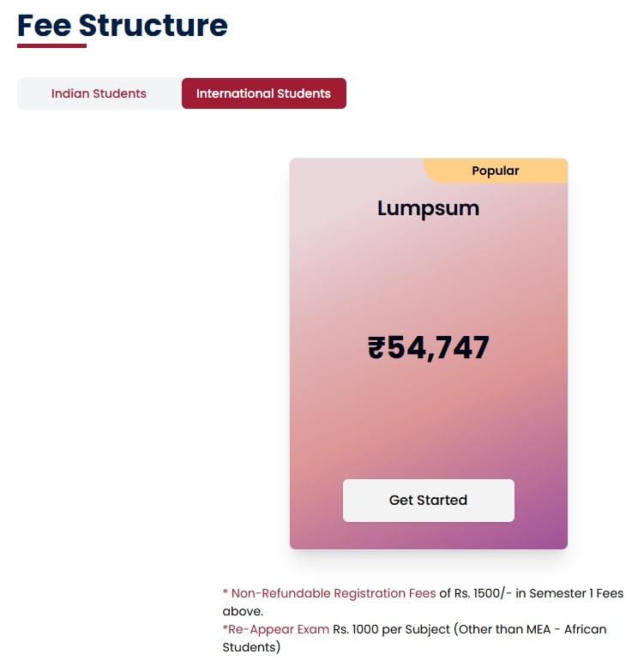This screenshot has width=644, height=660.
Task: Click the word Students) ending the footnote
Action: pos(251,647)
